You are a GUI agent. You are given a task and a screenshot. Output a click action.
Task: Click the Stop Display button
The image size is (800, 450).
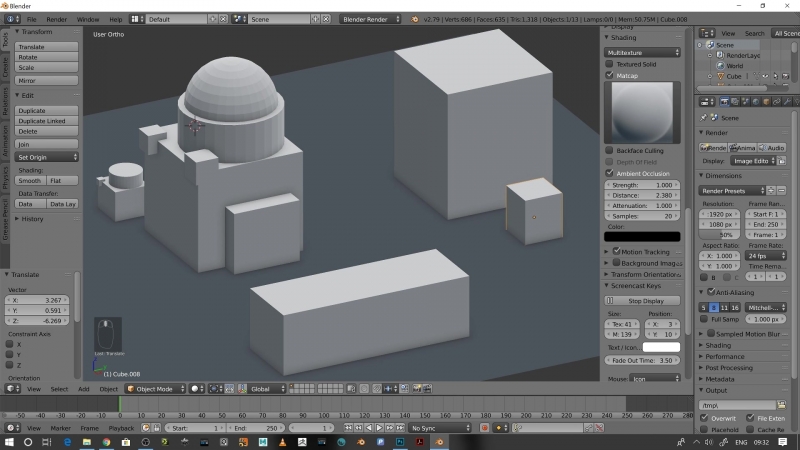pos(642,301)
